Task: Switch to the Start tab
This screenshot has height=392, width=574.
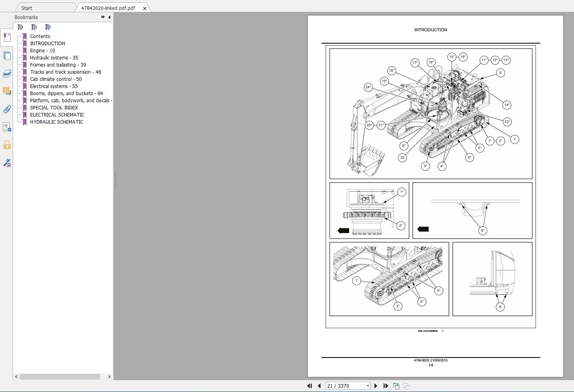Action: click(x=27, y=8)
